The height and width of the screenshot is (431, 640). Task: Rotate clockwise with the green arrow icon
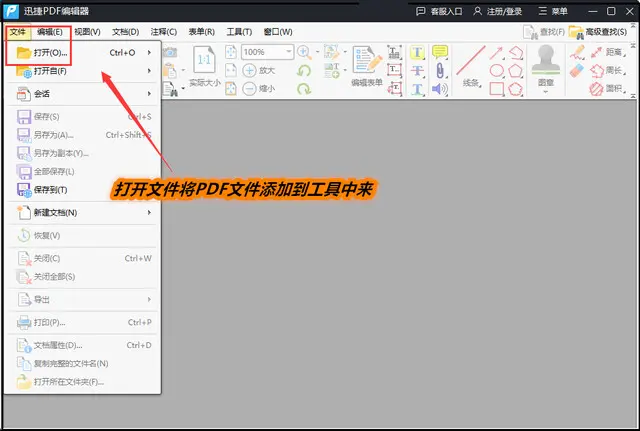coord(304,89)
